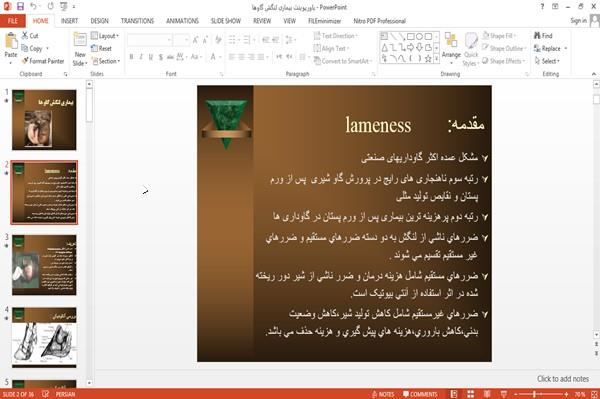Switch to the SLIDE SHOW tab

[x=226, y=21]
